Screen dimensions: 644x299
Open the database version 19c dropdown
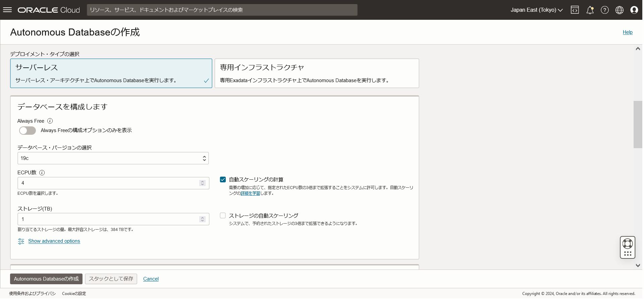coord(113,158)
